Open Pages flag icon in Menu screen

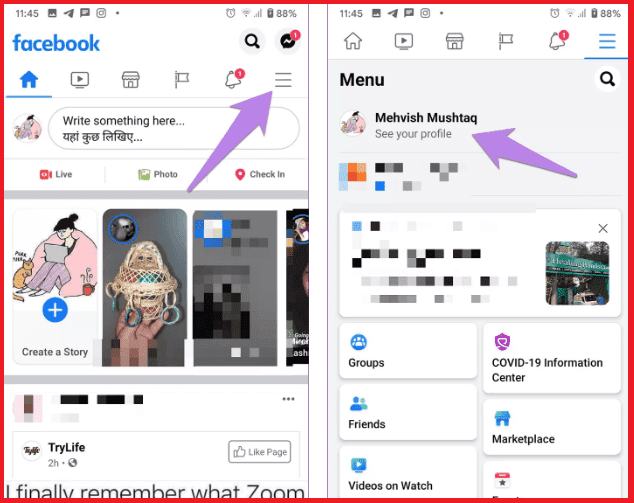point(505,41)
